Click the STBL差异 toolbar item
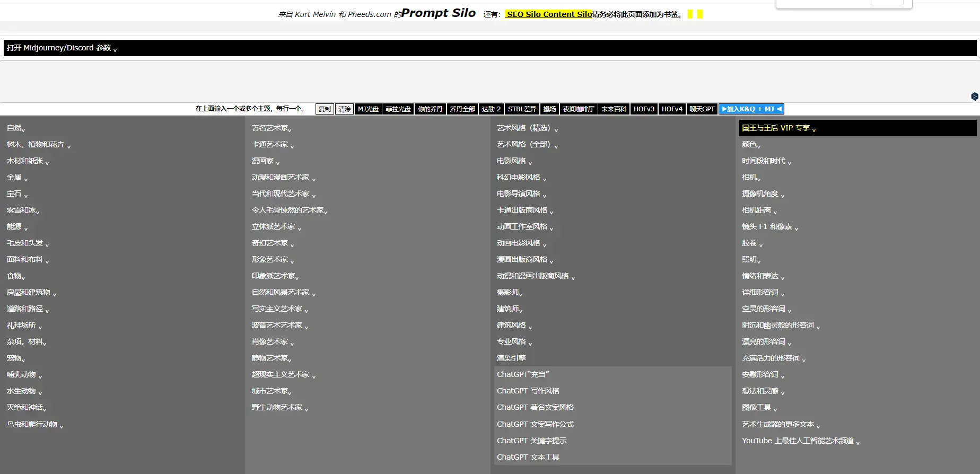 (x=522, y=109)
